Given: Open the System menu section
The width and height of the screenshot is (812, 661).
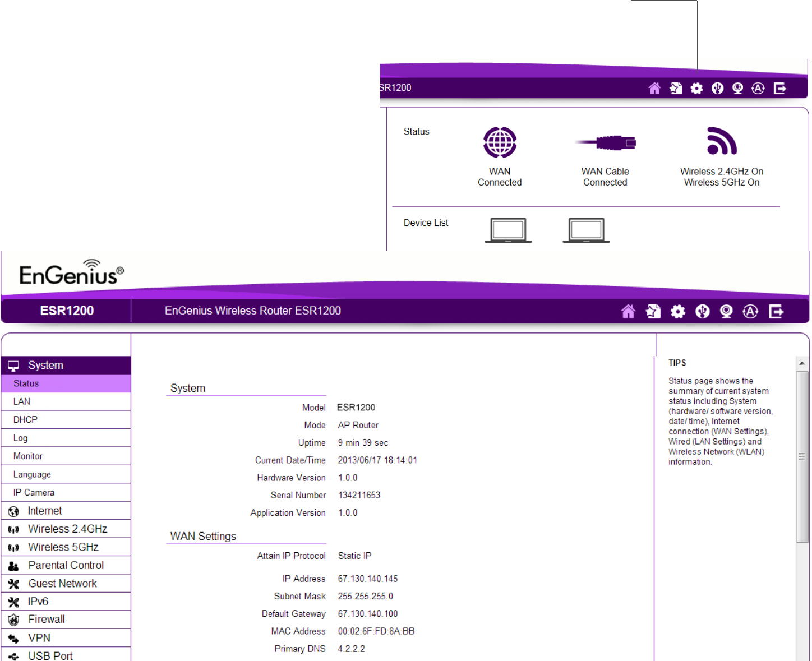Looking at the screenshot, I should pos(66,366).
